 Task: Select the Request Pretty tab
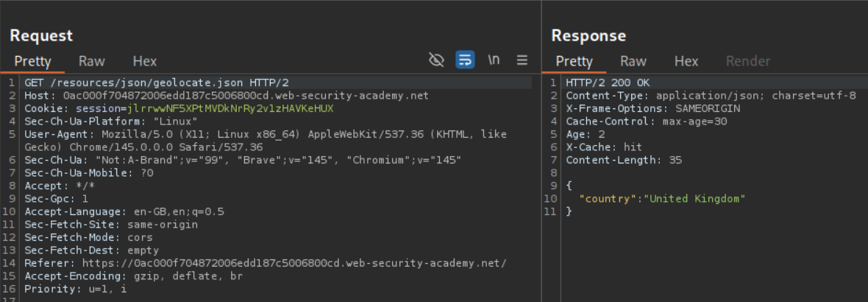click(32, 61)
